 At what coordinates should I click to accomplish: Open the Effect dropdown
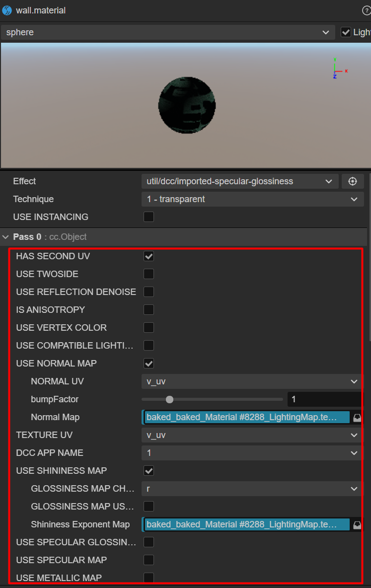[x=239, y=181]
